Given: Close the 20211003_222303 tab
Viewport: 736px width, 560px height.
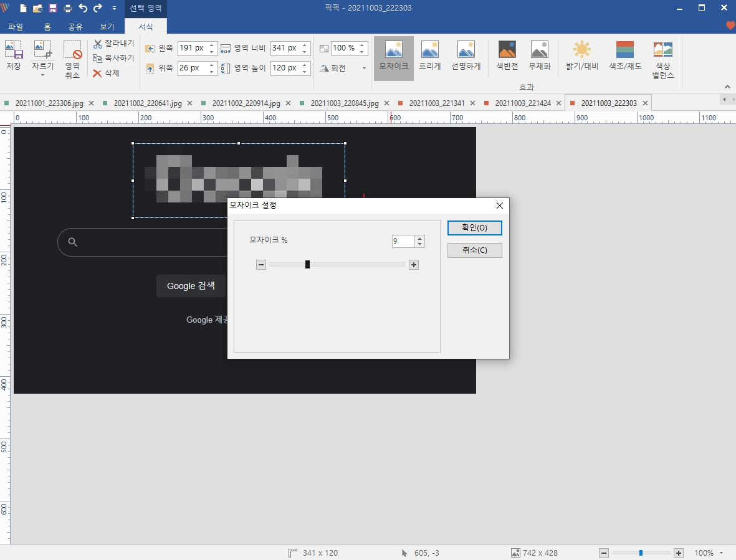Looking at the screenshot, I should click(646, 103).
